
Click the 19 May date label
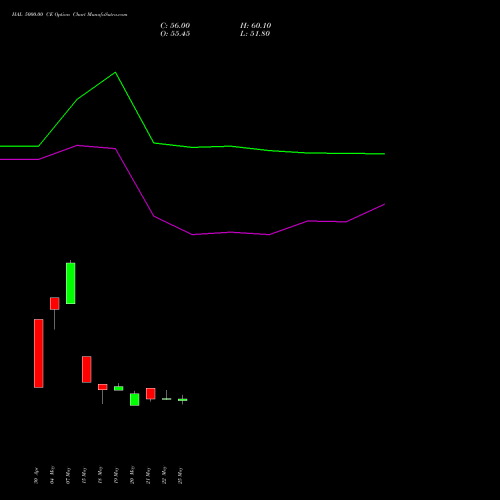116,475
